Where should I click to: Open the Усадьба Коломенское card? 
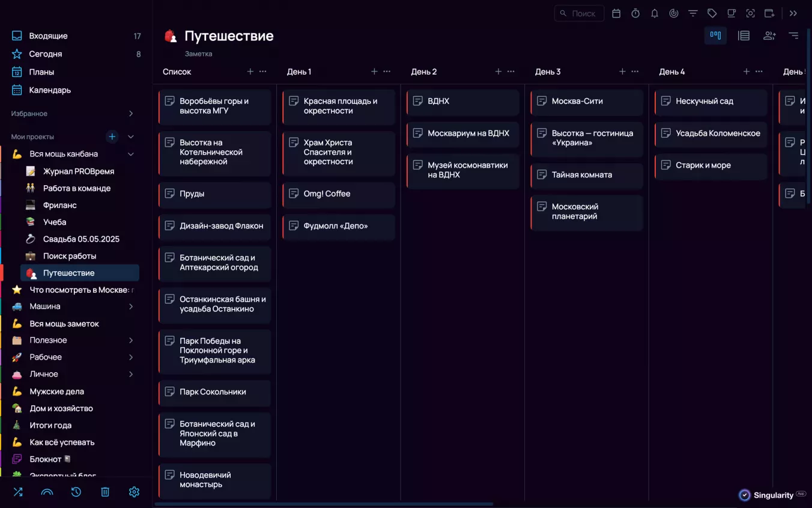pyautogui.click(x=711, y=133)
